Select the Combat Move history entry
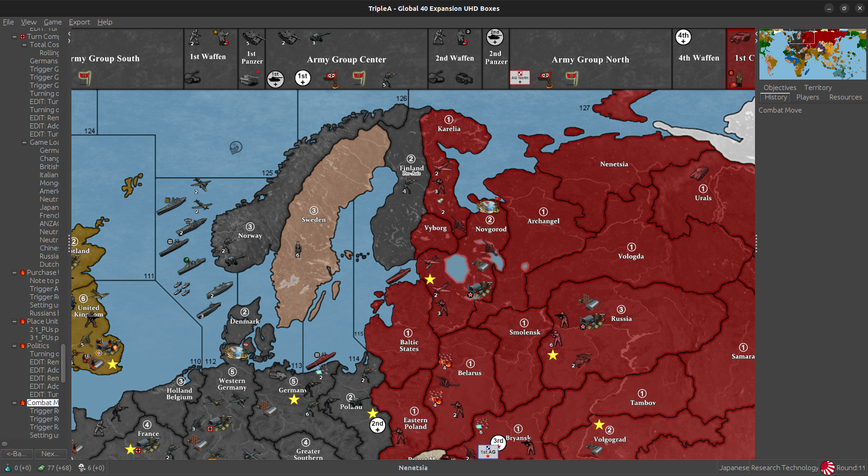The width and height of the screenshot is (868, 476). 42,403
